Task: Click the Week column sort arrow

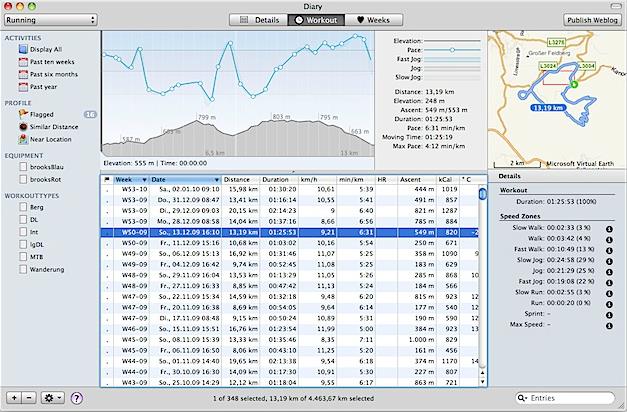Action: (144, 180)
